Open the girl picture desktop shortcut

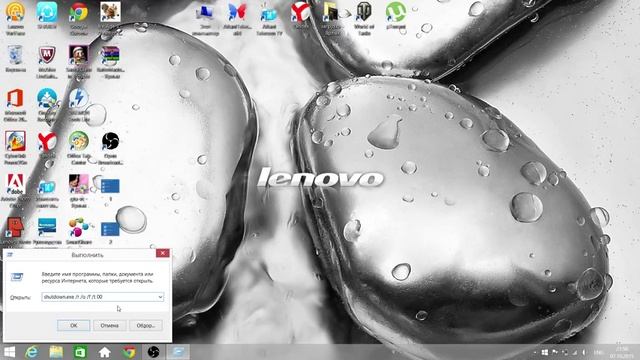click(x=78, y=191)
